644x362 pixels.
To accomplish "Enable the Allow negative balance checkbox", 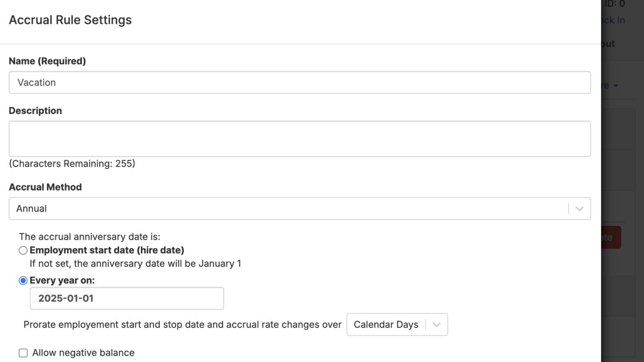I will (x=23, y=353).
